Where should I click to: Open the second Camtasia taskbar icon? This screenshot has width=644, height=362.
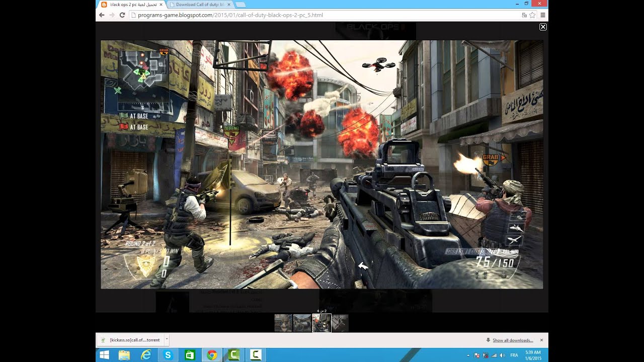point(256,355)
